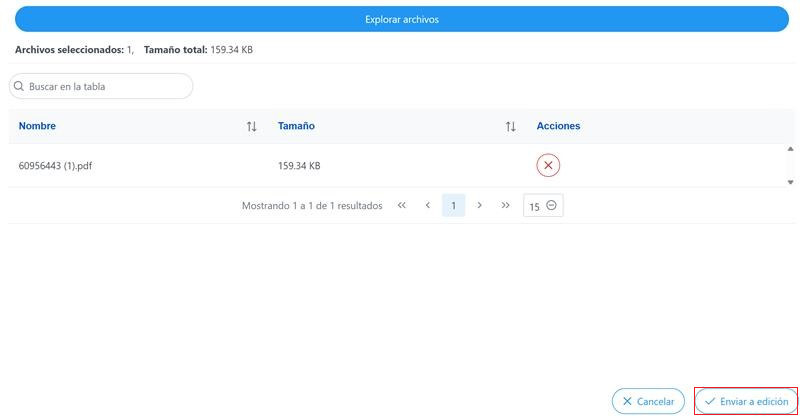Click the Enviar a edición button
800x420 pixels.
[x=746, y=401]
